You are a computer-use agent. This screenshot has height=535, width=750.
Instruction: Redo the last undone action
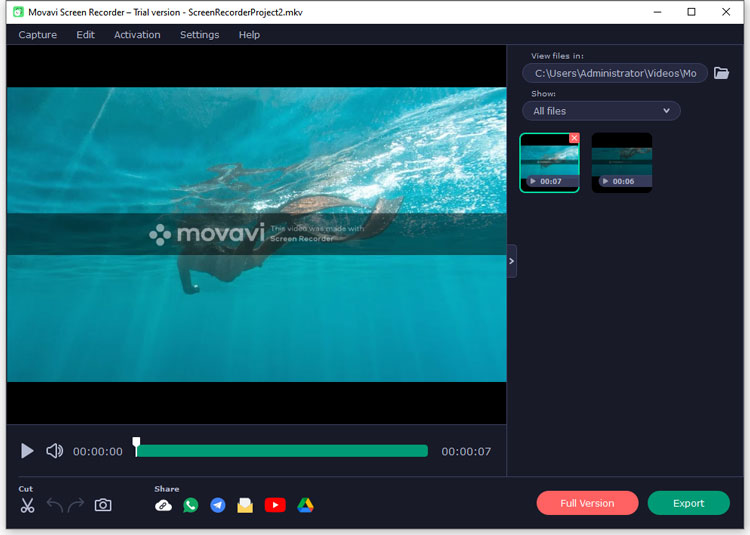(x=76, y=505)
